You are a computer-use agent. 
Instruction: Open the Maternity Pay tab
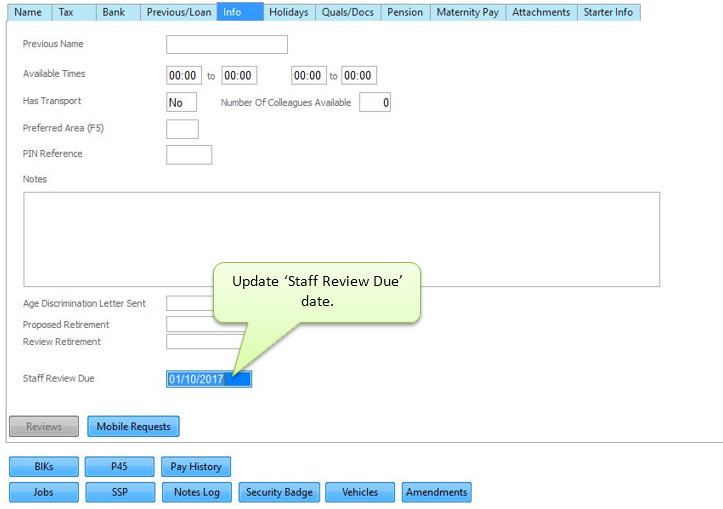[x=467, y=12]
